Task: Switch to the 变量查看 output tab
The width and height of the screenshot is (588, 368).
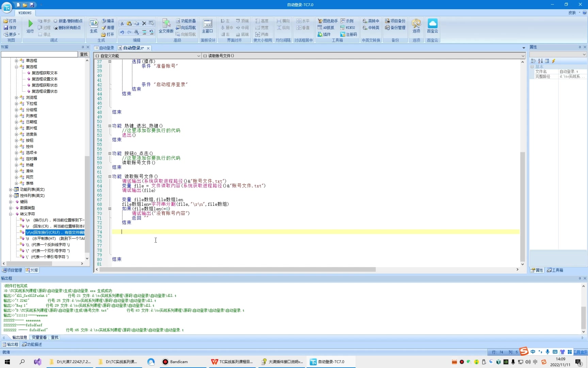Action: (39, 337)
